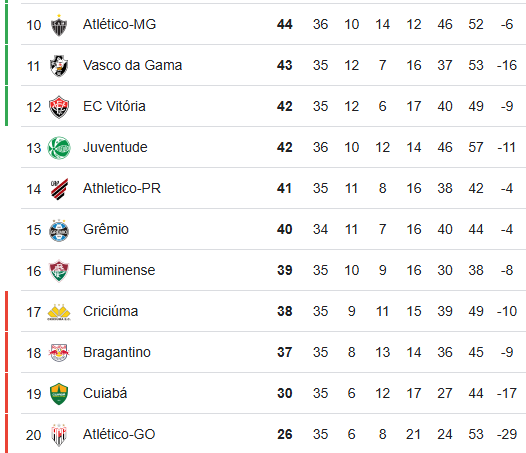Click Atlético-GO's -29 goal difference

(x=507, y=434)
